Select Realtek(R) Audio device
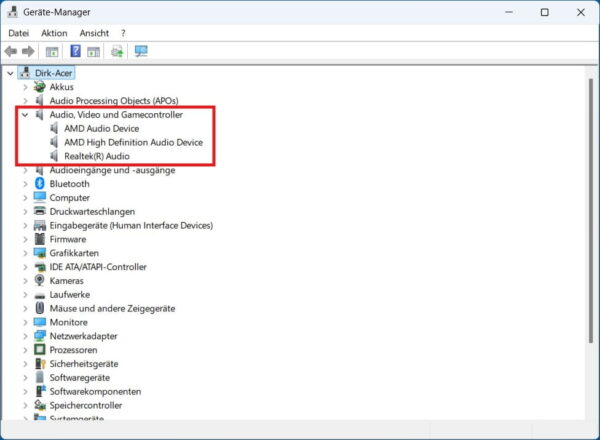600x440 pixels. [97, 156]
